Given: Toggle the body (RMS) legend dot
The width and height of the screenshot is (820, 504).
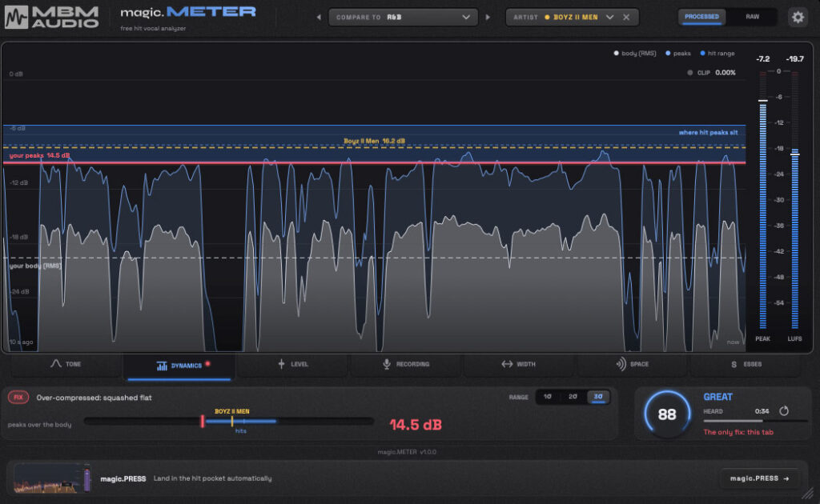Looking at the screenshot, I should coord(616,54).
